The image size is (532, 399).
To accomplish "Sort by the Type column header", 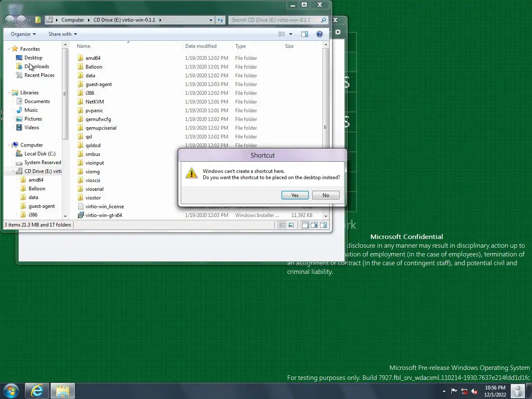I will [x=257, y=46].
